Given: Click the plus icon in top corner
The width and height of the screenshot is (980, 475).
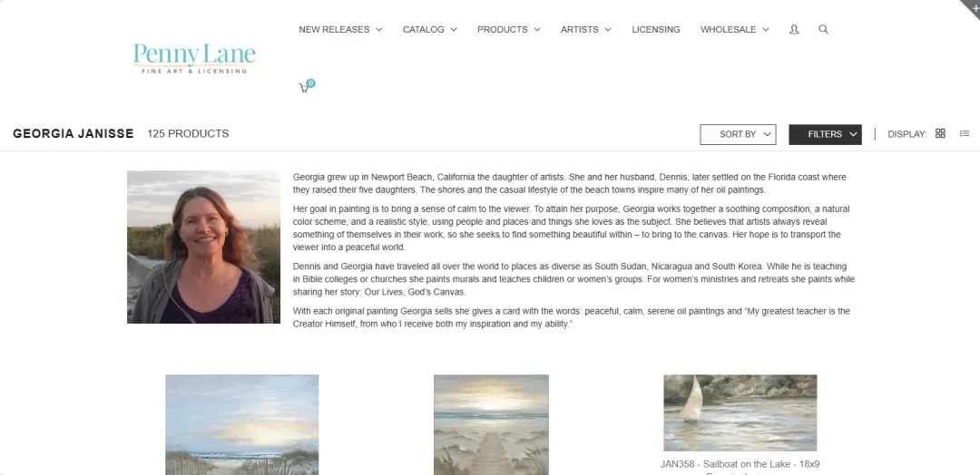Looking at the screenshot, I should tap(973, 6).
